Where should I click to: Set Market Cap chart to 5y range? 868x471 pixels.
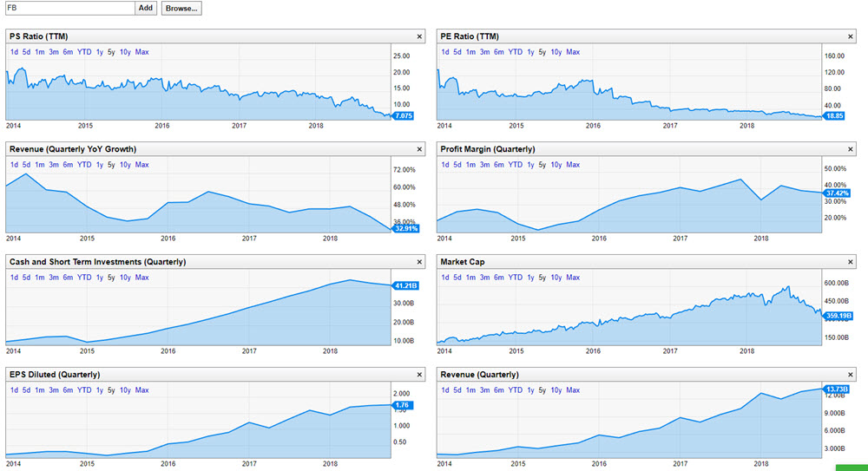pos(542,278)
